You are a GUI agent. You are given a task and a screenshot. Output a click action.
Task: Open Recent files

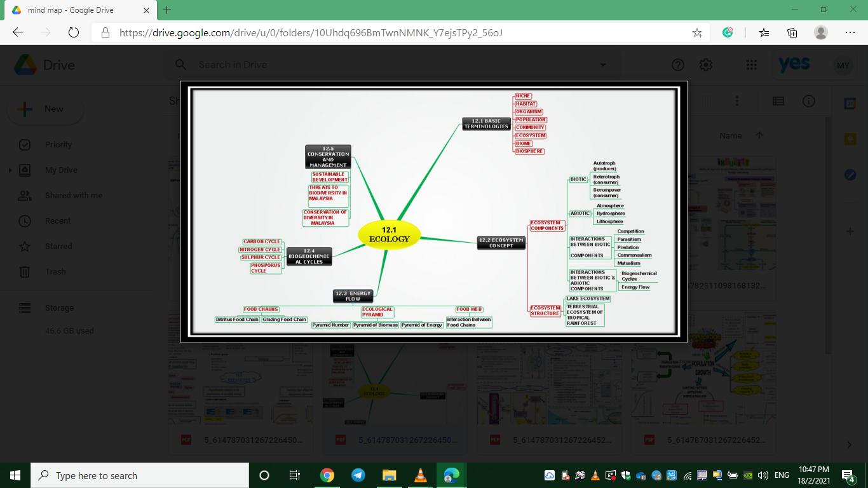point(58,221)
